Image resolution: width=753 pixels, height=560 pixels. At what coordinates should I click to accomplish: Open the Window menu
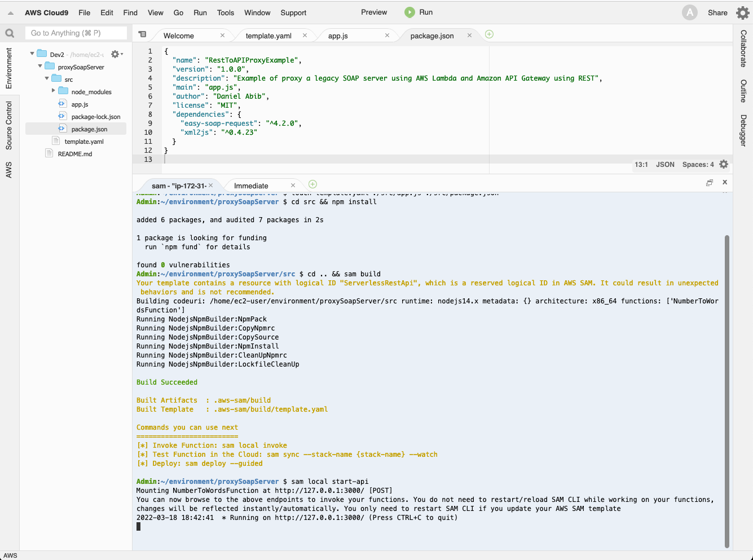257,12
